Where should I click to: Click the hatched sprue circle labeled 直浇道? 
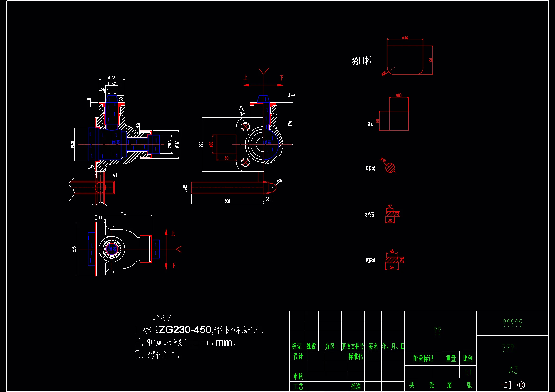390,168
